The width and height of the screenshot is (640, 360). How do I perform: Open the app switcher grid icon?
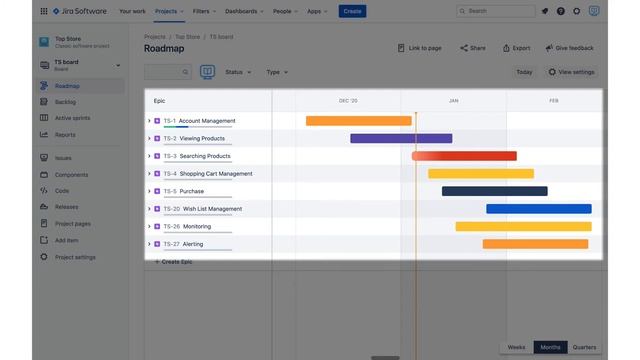(x=44, y=11)
